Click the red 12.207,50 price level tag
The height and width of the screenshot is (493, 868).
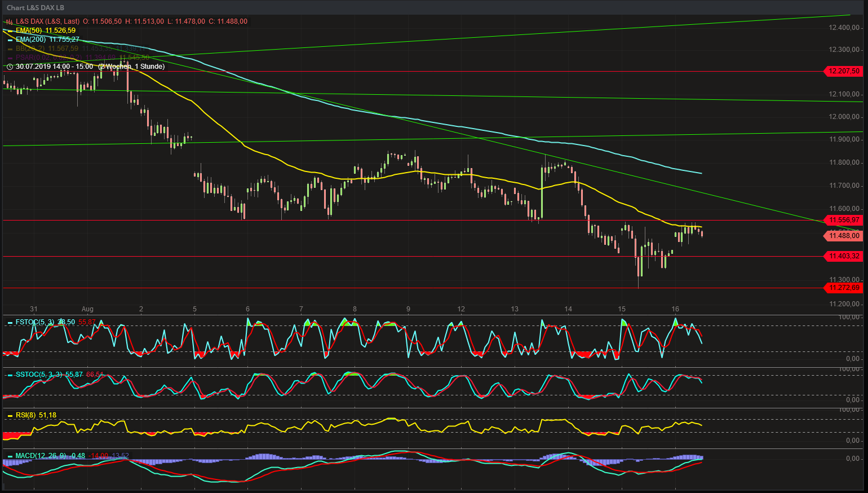coord(844,71)
